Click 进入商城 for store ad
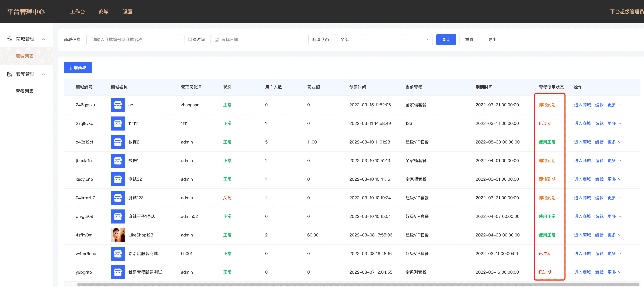Viewport: 644px width, 287px height. tap(582, 105)
